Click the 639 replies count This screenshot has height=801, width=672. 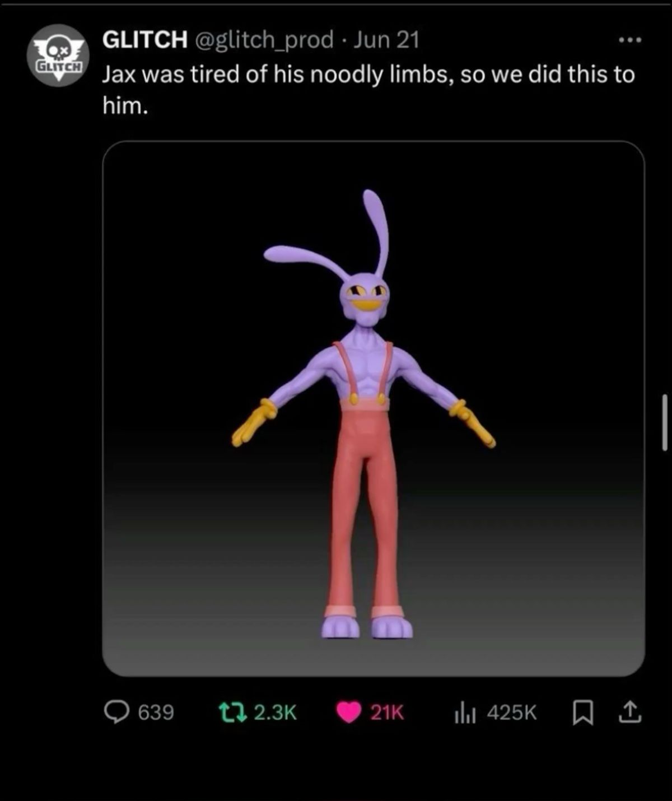click(156, 712)
